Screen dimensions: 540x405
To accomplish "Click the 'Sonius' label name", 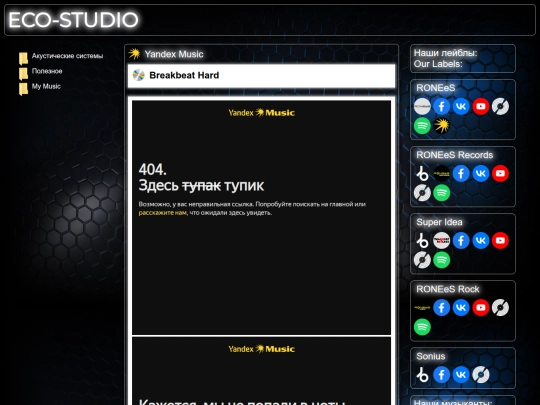I will click(431, 356).
